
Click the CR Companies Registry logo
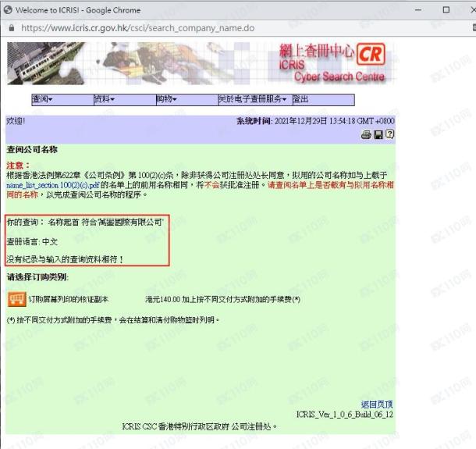[x=371, y=54]
